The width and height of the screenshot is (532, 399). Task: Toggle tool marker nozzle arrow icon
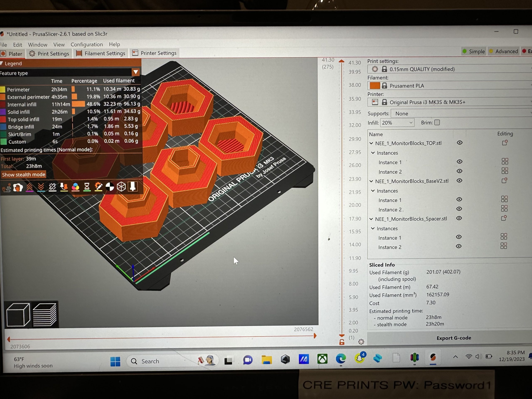pyautogui.click(x=133, y=186)
